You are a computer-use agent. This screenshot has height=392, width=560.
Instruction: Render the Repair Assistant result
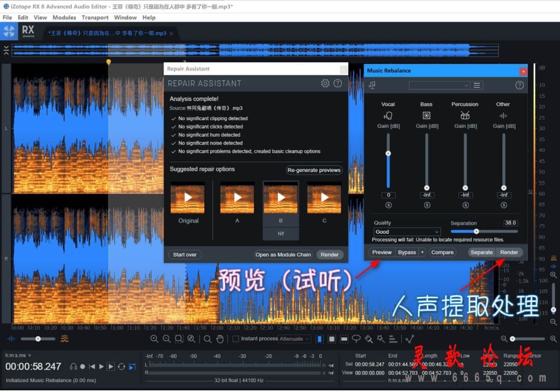pos(329,254)
